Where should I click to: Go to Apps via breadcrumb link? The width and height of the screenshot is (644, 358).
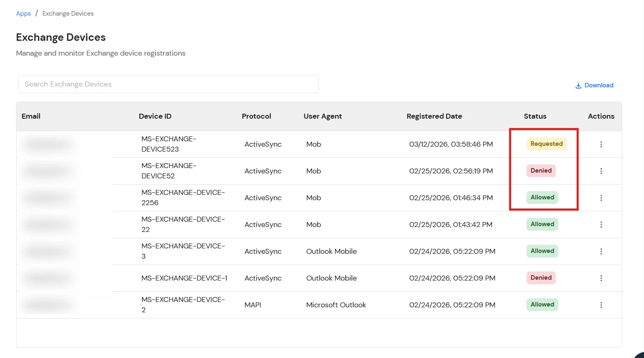[23, 14]
